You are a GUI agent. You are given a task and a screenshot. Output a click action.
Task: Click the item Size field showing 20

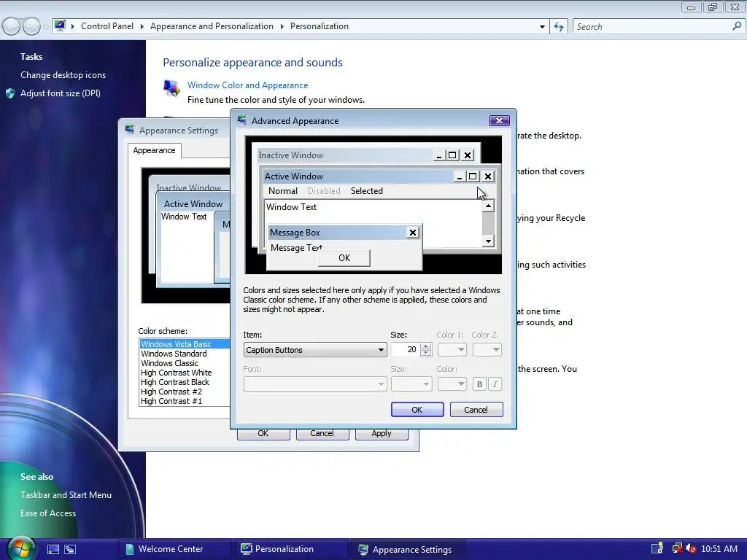[406, 350]
